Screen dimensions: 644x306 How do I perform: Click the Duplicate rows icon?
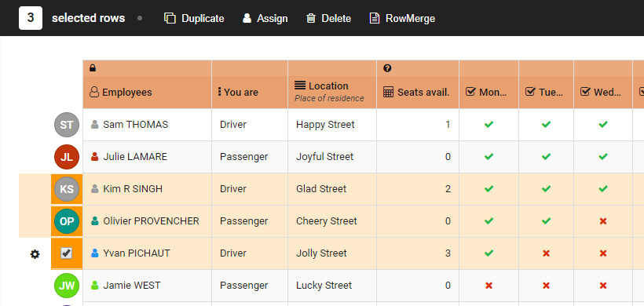pos(170,19)
